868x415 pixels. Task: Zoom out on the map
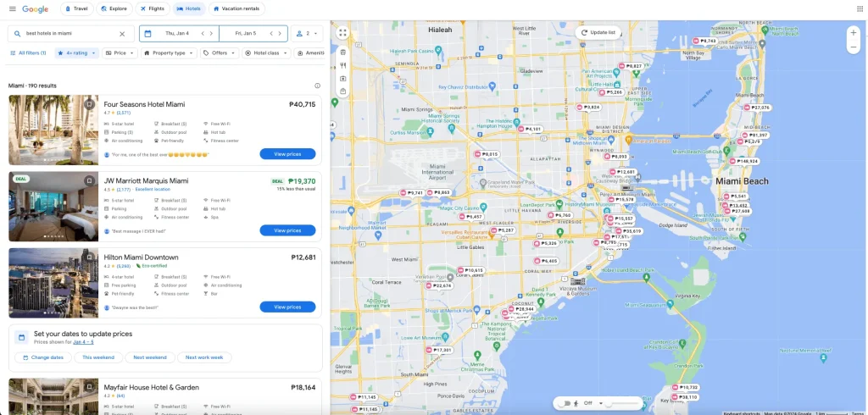point(853,47)
